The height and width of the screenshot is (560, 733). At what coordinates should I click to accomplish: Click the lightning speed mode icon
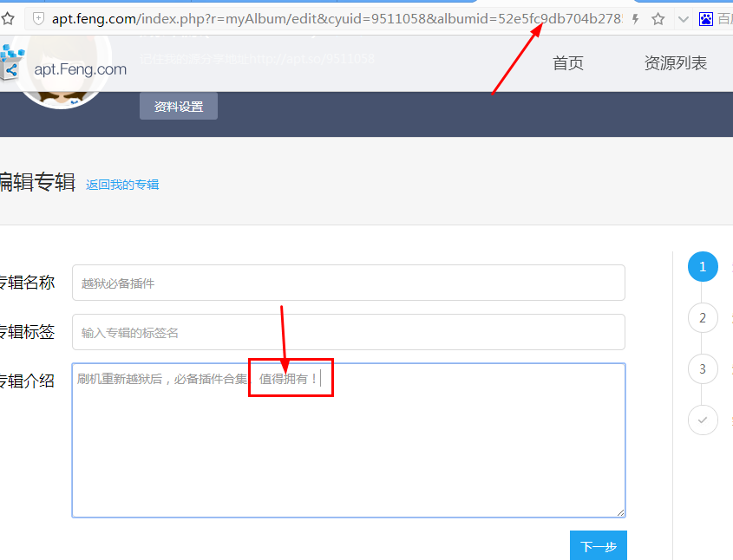point(635,19)
